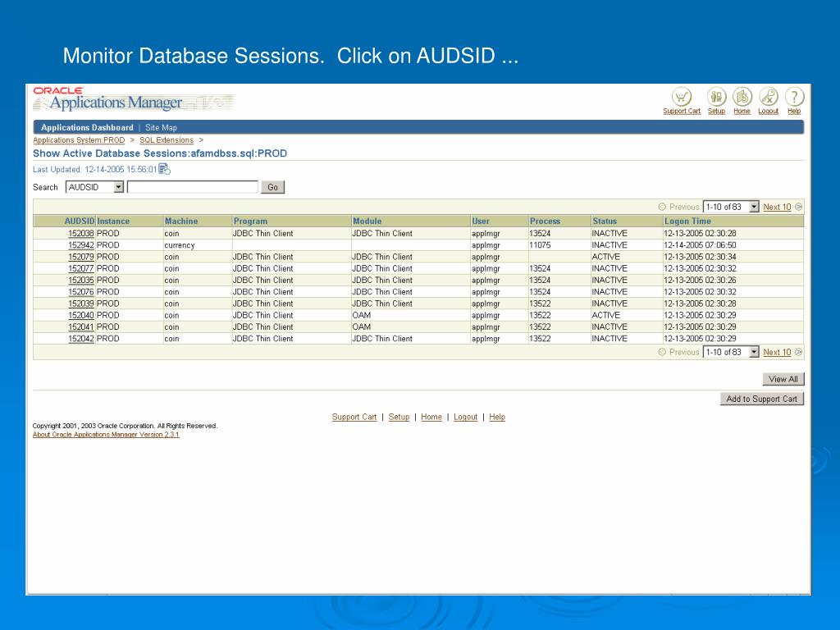
Task: Select the Applications Dashboard tab
Action: 87,127
